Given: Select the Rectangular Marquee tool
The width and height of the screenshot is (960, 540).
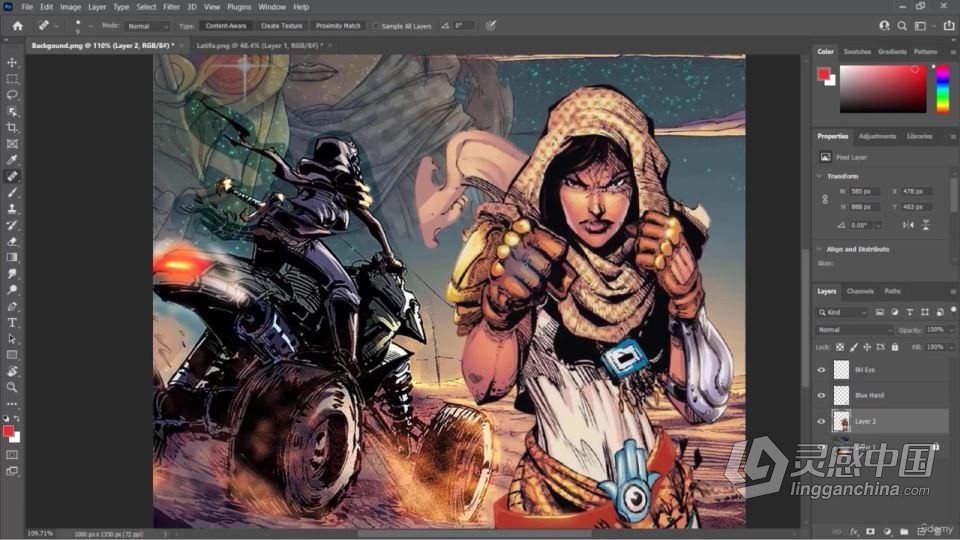Looking at the screenshot, I should (x=12, y=79).
